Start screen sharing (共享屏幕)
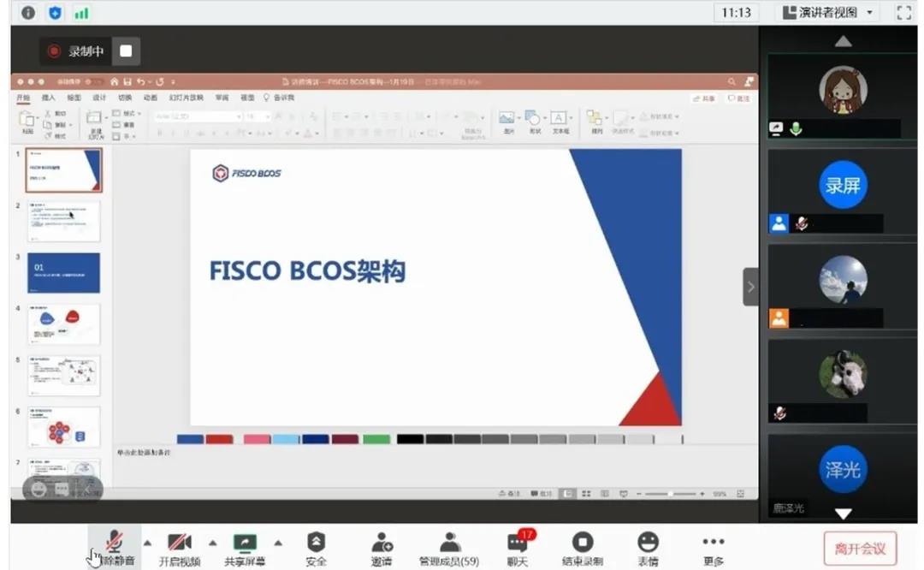The image size is (924, 570). tap(245, 549)
